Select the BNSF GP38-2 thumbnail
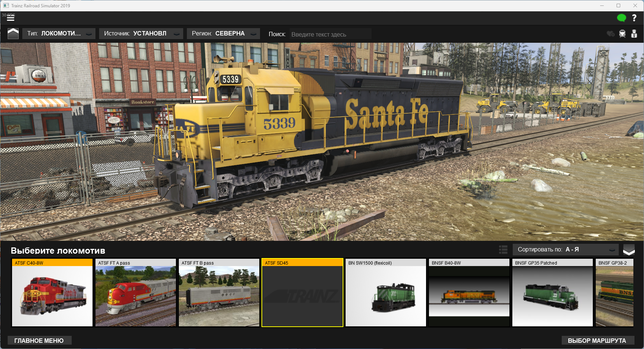 [614, 293]
